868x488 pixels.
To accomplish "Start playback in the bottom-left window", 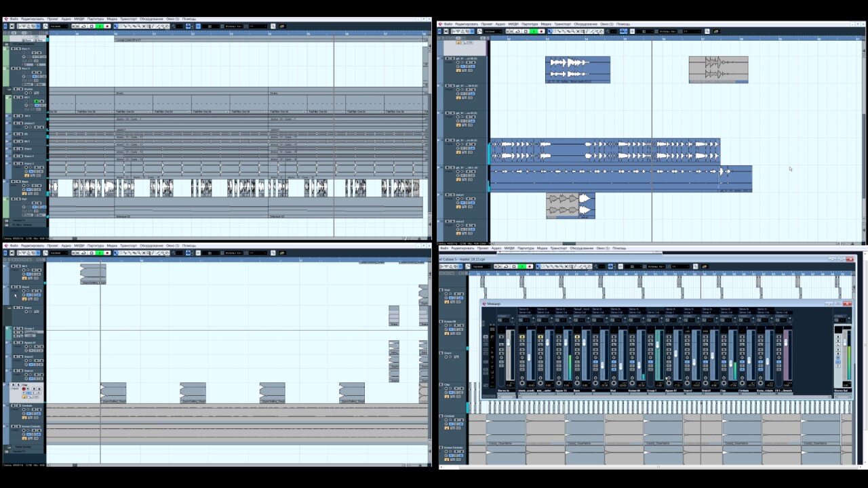I will [x=99, y=253].
